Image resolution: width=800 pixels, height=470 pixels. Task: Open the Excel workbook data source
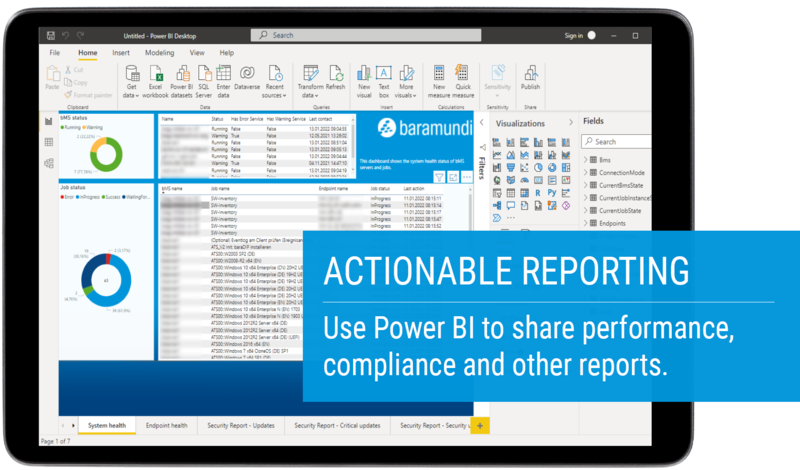coord(155,82)
